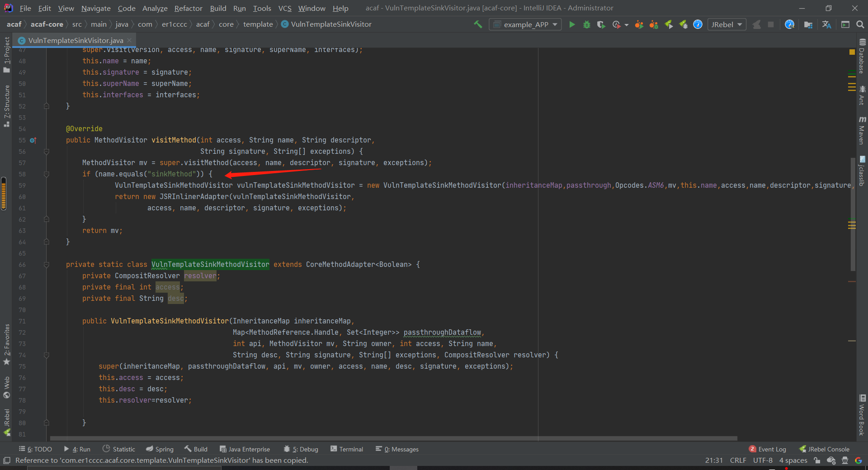Open the Statistic tool window

tap(119, 449)
